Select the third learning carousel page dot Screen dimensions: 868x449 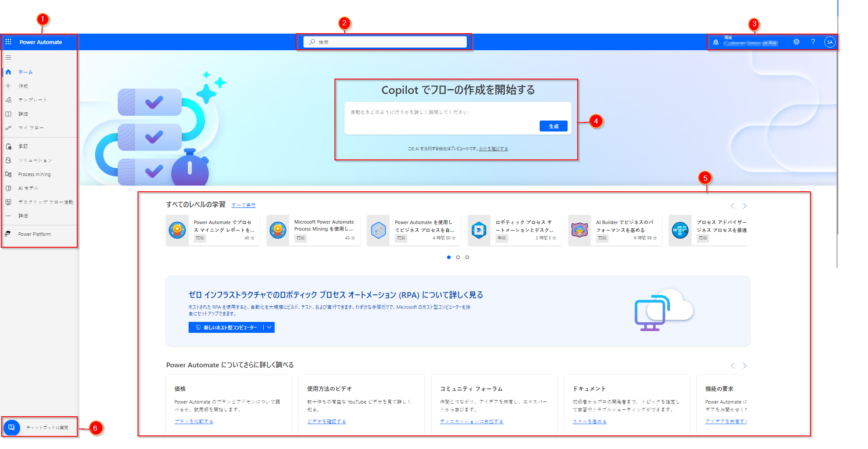click(467, 257)
